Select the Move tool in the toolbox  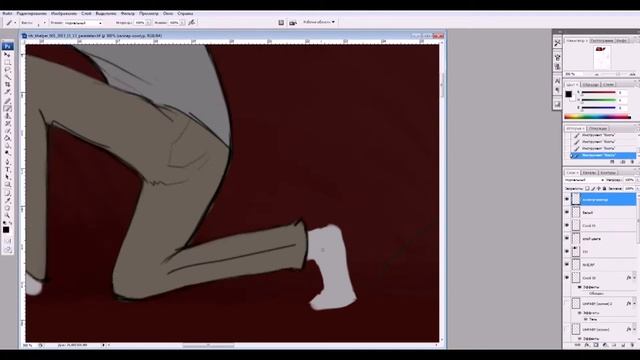coord(7,55)
